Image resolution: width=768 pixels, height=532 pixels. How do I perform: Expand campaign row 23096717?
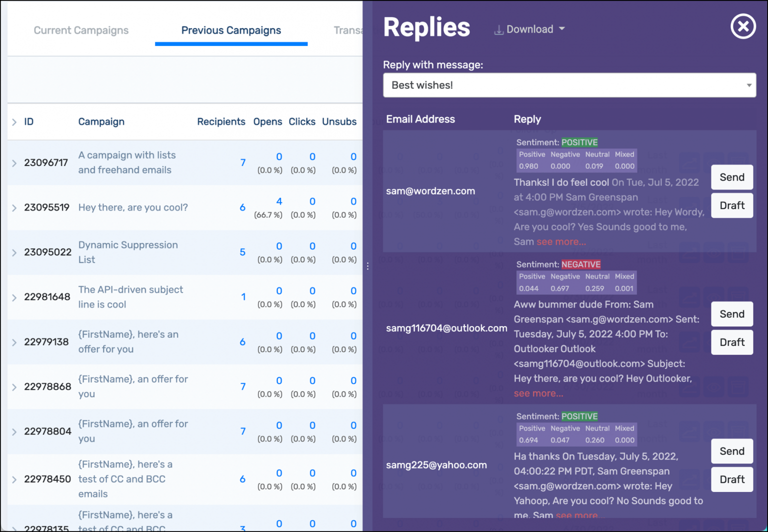(13, 162)
